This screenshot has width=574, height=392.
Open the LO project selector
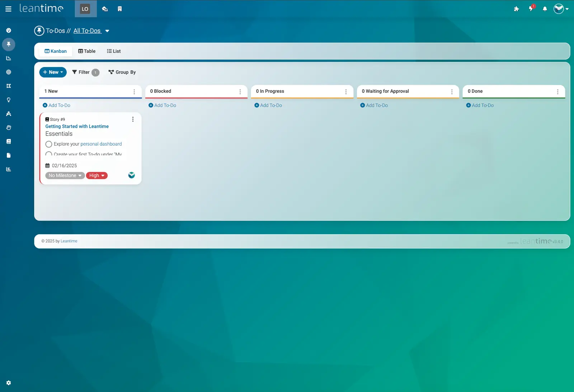[x=85, y=9]
